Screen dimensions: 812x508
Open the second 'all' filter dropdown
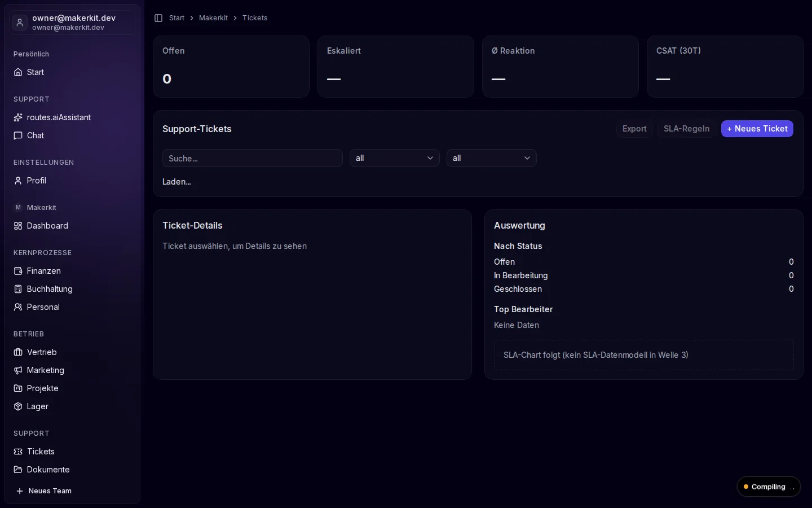coord(492,158)
